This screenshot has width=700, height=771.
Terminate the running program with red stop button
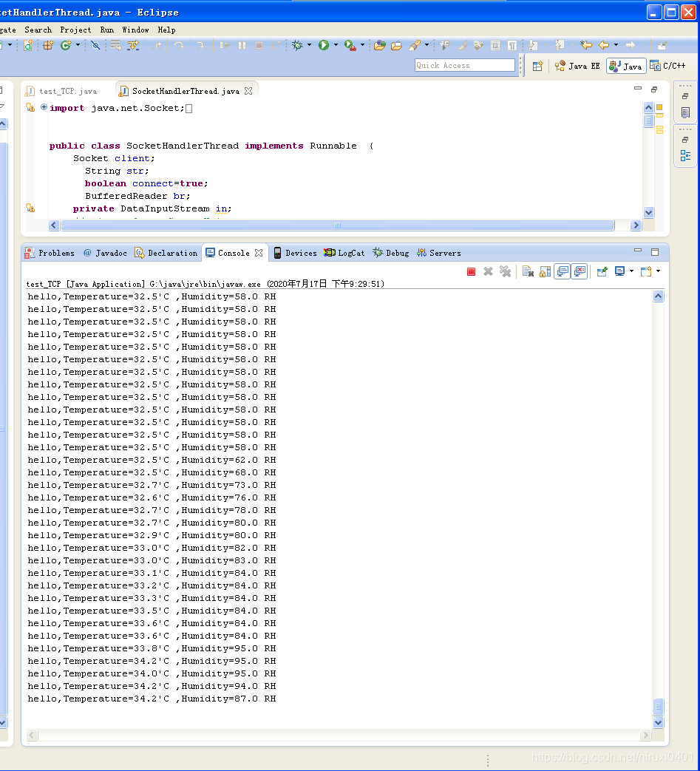tap(471, 271)
